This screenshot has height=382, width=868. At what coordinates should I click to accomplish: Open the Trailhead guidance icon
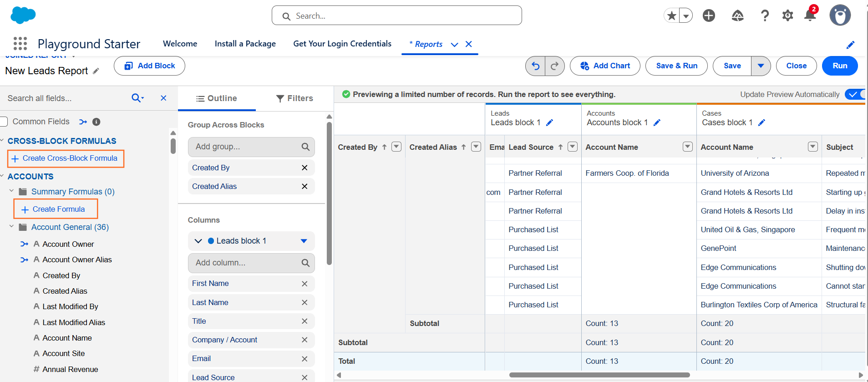(737, 16)
